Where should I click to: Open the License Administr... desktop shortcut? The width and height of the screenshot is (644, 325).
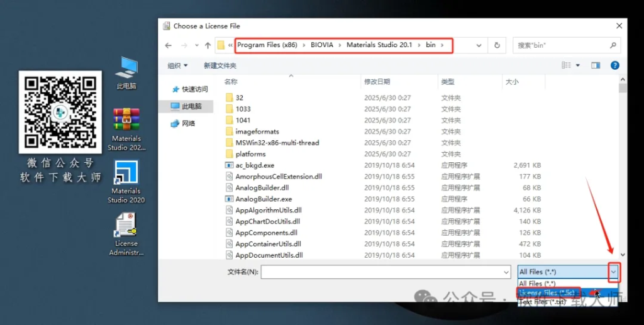[126, 234]
